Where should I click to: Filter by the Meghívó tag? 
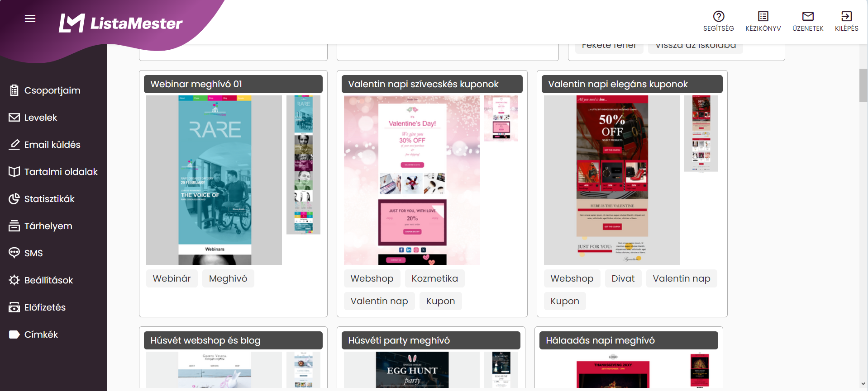[228, 278]
